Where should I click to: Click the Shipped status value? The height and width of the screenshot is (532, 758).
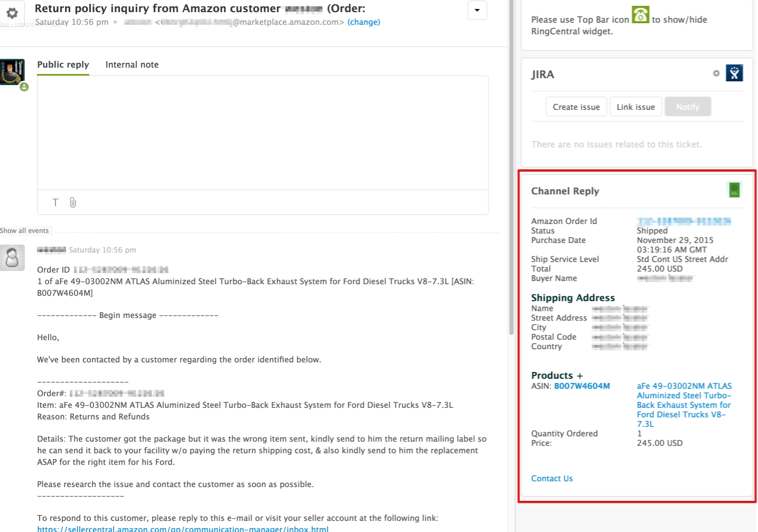click(652, 231)
